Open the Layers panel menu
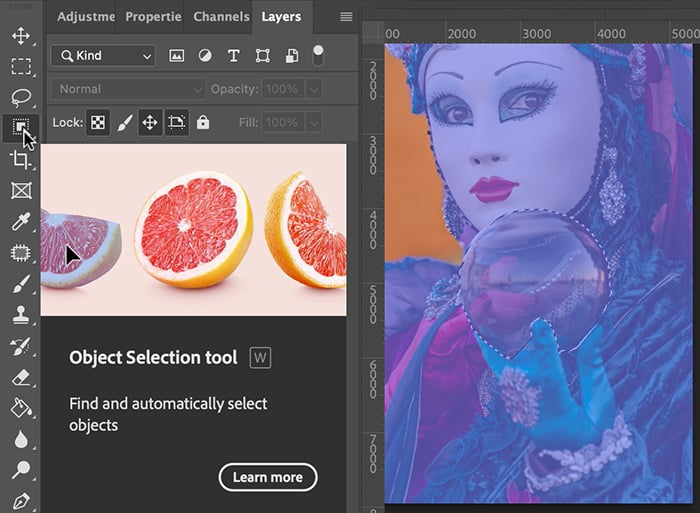The width and height of the screenshot is (700, 513). coord(346,17)
